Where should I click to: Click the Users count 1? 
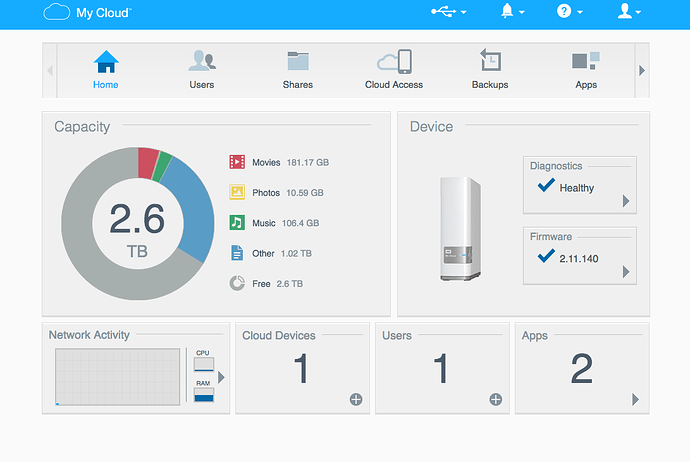(440, 368)
